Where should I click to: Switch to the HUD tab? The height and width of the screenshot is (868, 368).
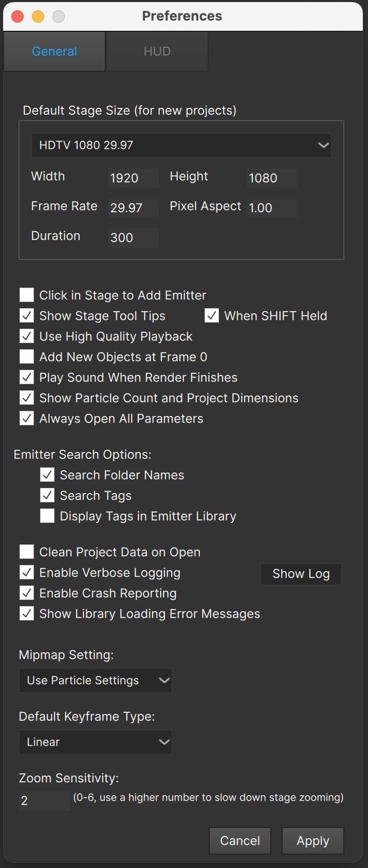[x=157, y=51]
